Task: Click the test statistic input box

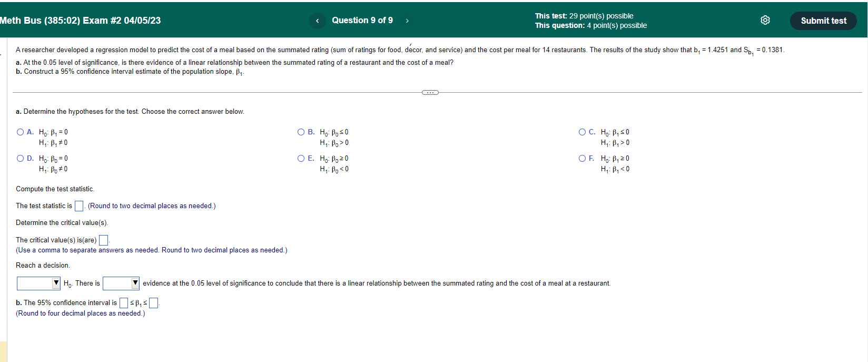Action: click(79, 206)
